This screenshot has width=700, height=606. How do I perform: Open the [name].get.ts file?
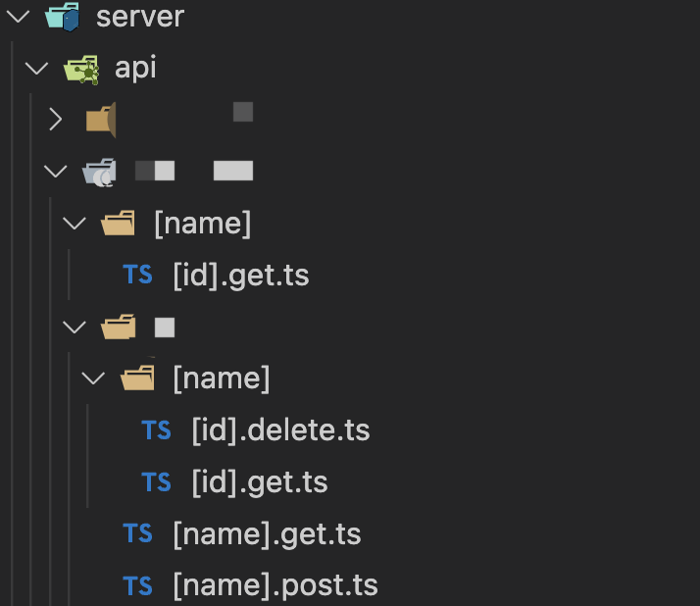(x=267, y=534)
